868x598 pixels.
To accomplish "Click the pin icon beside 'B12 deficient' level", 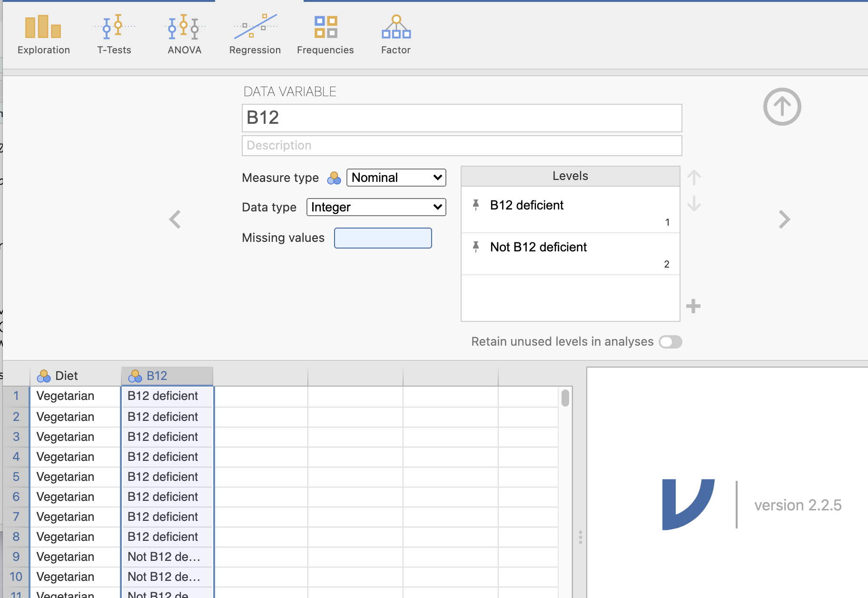I will tap(475, 205).
